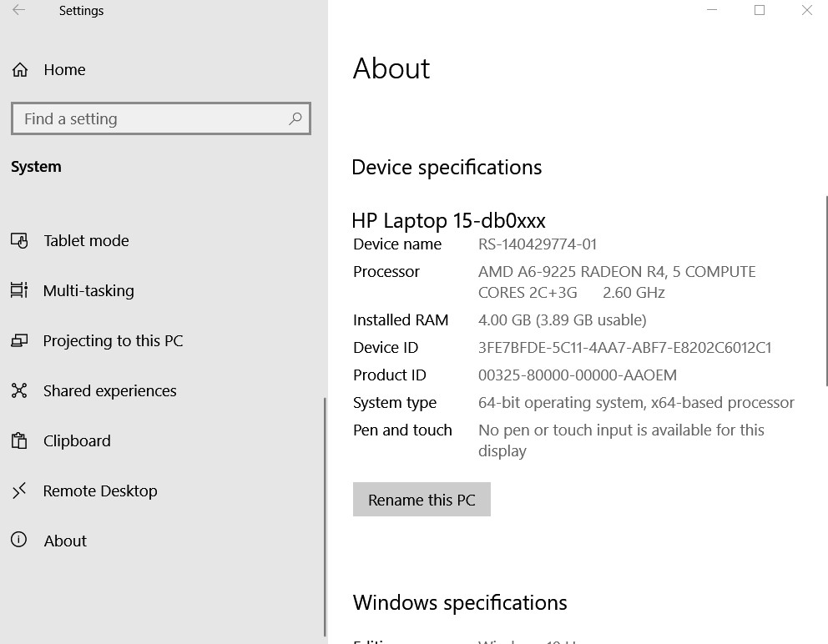The image size is (828, 644).
Task: Click the main page scrollbar
Action: tap(825, 291)
